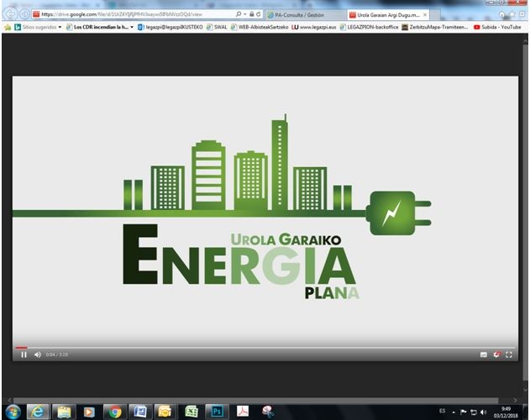Seek on the video progress bar
The height and width of the screenshot is (420, 530).
coord(265,347)
